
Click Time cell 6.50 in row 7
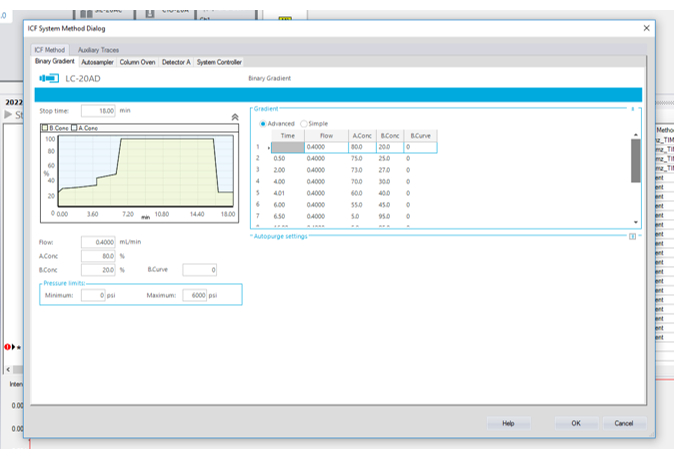(288, 217)
